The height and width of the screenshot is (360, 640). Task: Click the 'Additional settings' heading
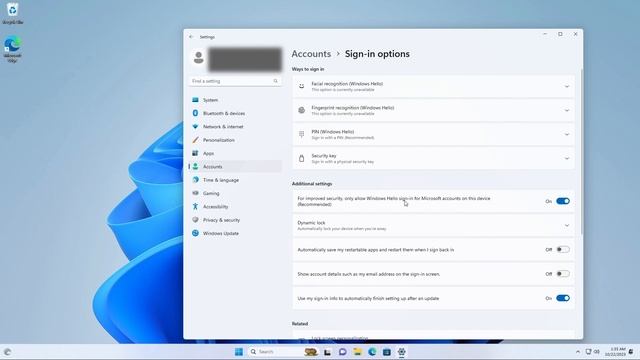coord(312,184)
